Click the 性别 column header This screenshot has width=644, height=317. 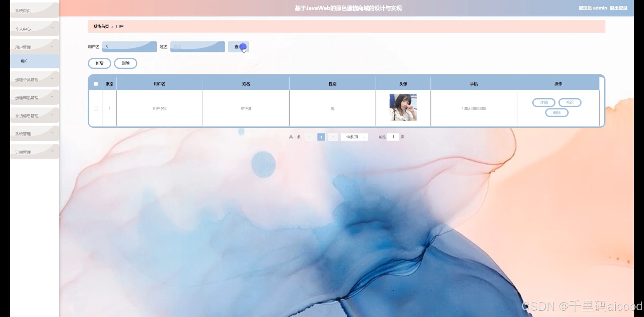(332, 84)
